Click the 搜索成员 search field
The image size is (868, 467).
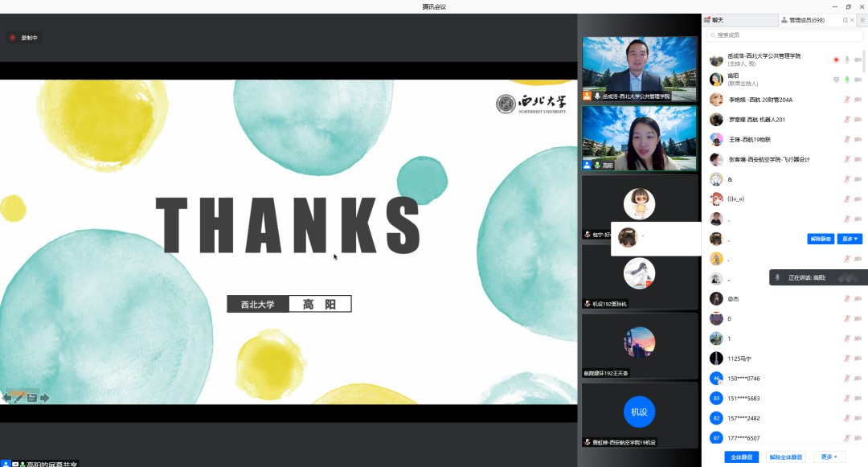[784, 35]
